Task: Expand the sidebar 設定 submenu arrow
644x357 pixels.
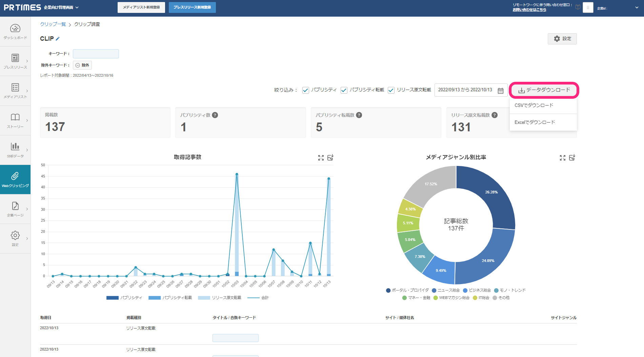Action: pos(27,239)
